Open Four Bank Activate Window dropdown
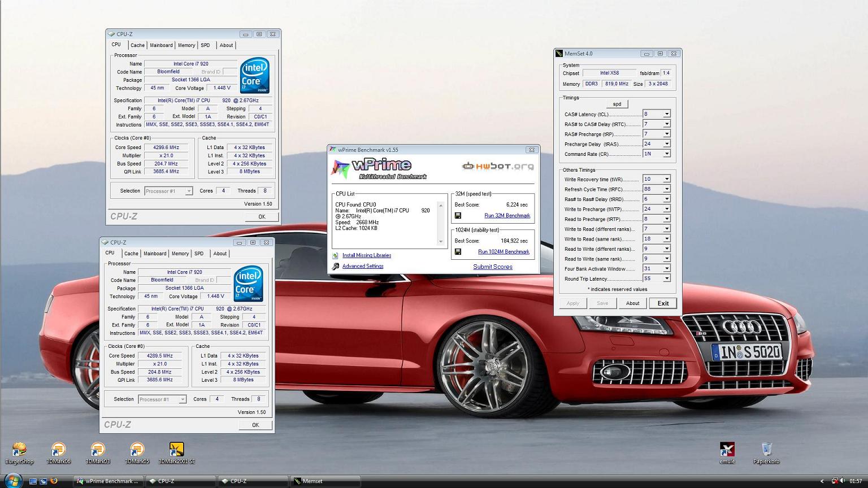This screenshot has height=488, width=868. [x=667, y=269]
